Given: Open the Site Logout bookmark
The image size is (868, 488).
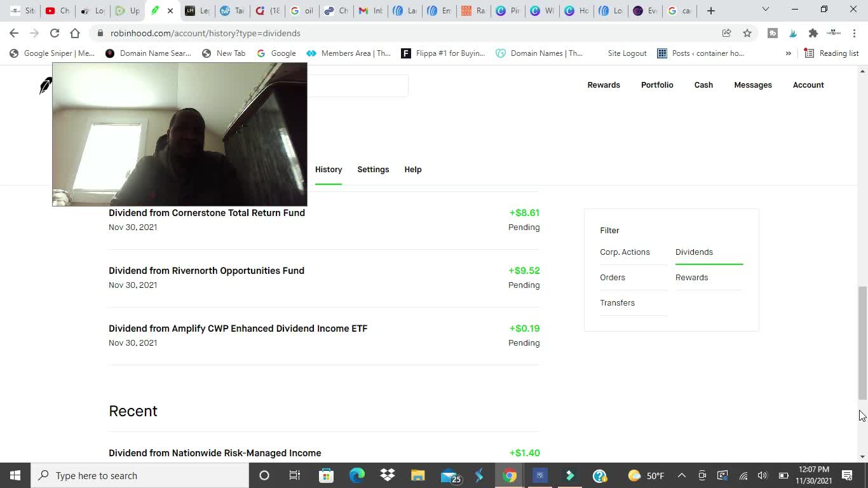Looking at the screenshot, I should coord(627,53).
